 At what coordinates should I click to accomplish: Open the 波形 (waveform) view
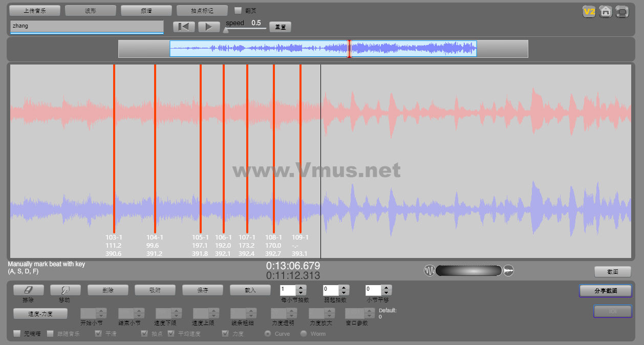pyautogui.click(x=91, y=10)
